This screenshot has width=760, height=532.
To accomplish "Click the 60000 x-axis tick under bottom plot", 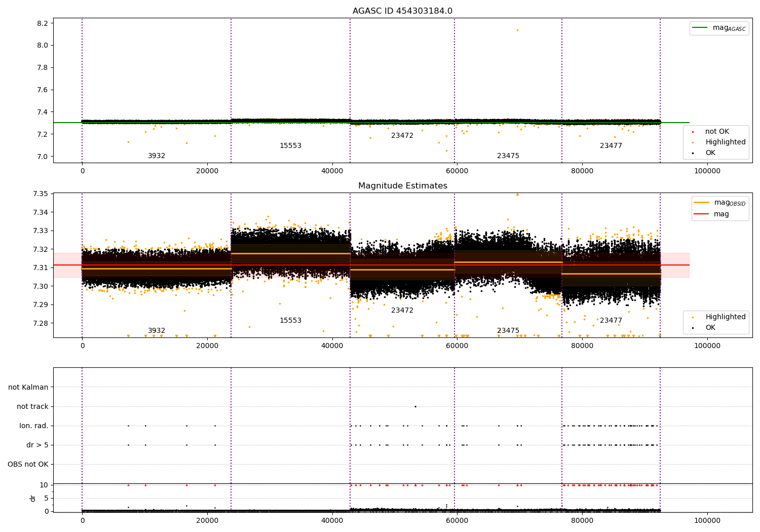I will coord(457,521).
